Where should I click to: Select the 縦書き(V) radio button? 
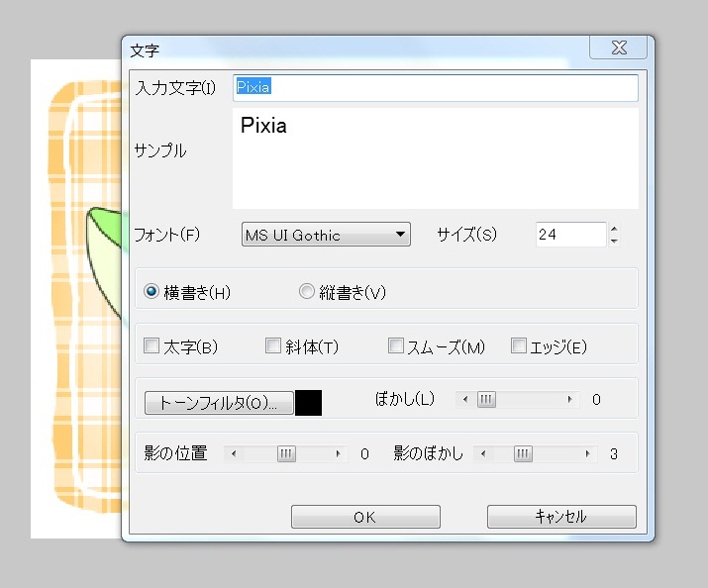(x=307, y=291)
